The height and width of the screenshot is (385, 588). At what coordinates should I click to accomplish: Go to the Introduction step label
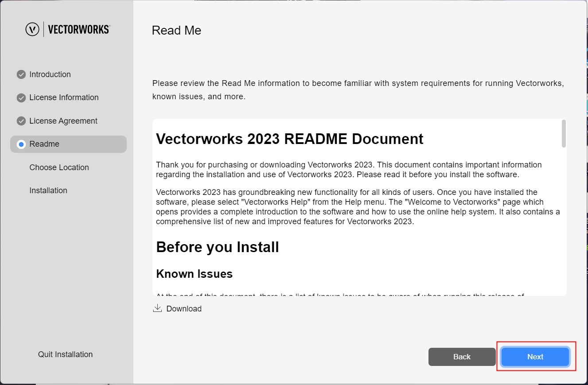[50, 74]
